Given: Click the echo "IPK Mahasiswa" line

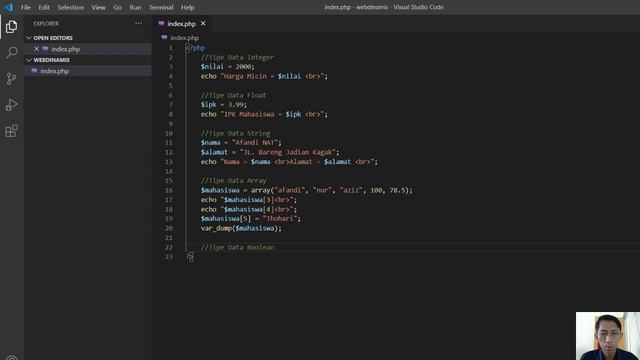Looking at the screenshot, I should point(264,114).
